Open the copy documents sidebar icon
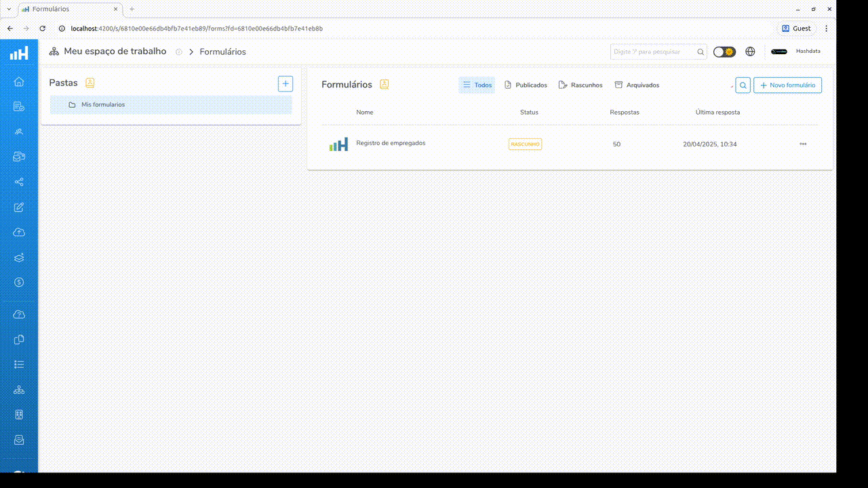The image size is (868, 488). pyautogui.click(x=19, y=340)
